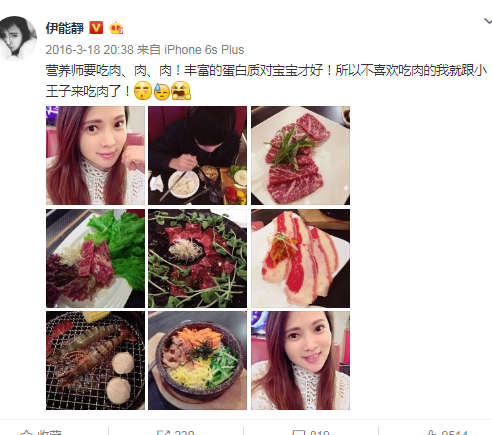Open the poster's profile avatar
The height and width of the screenshot is (435, 492).
click(x=17, y=37)
